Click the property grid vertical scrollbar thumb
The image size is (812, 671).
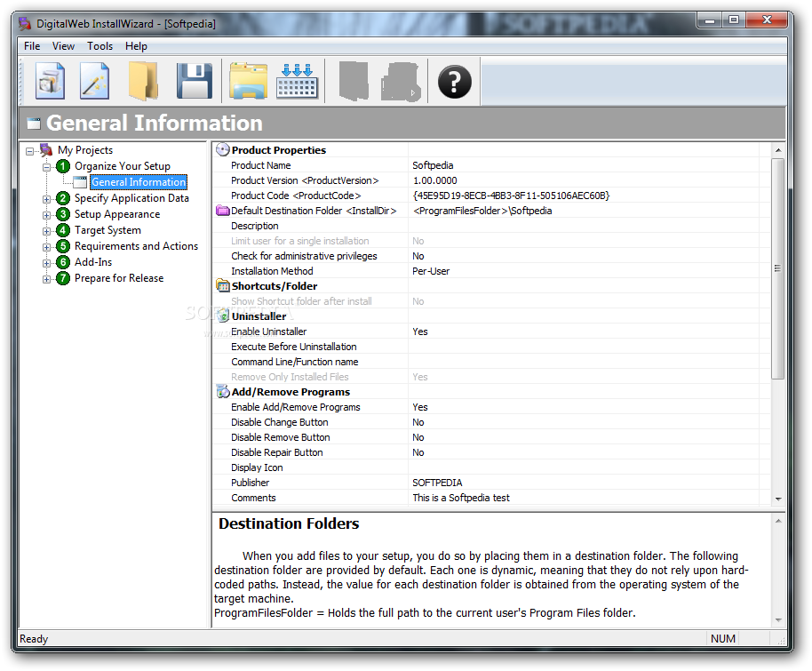pos(778,268)
